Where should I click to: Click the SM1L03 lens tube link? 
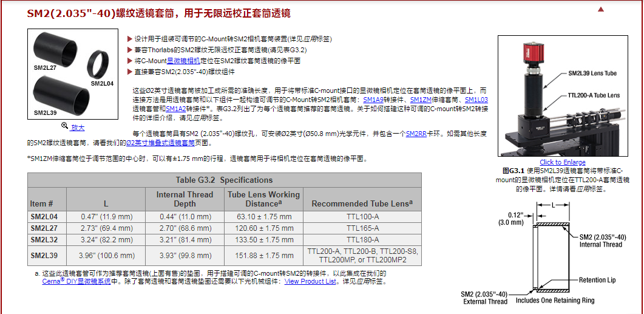click(476, 99)
